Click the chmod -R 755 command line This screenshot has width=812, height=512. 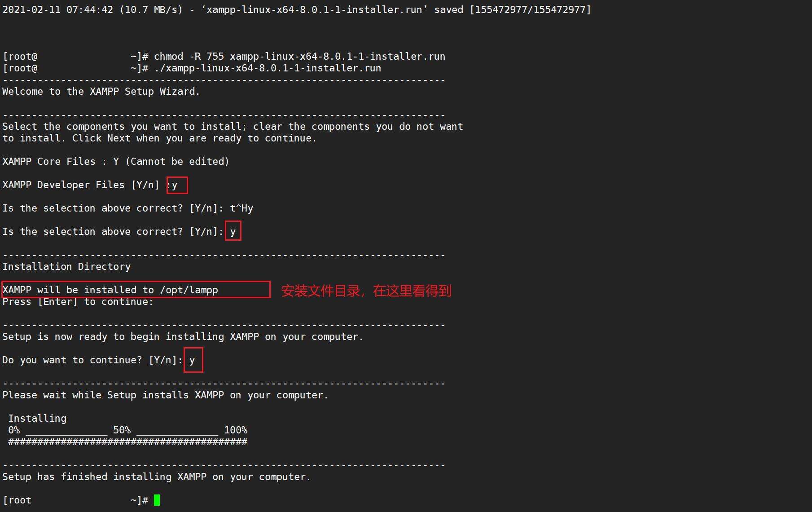299,57
